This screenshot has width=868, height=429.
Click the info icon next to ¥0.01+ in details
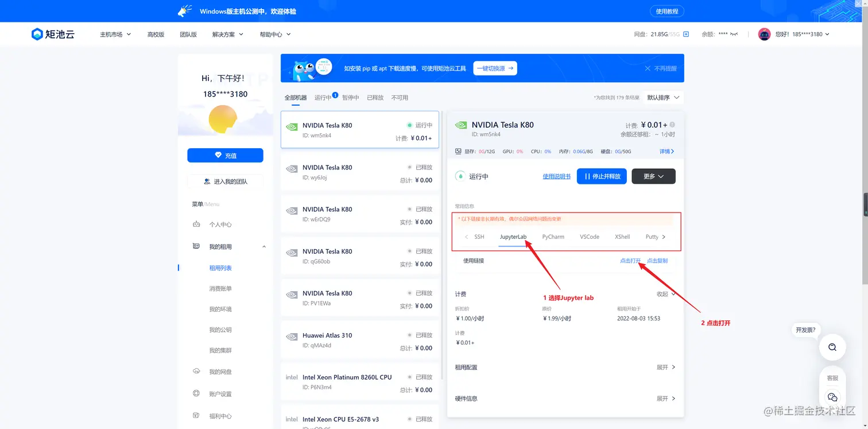pos(672,125)
